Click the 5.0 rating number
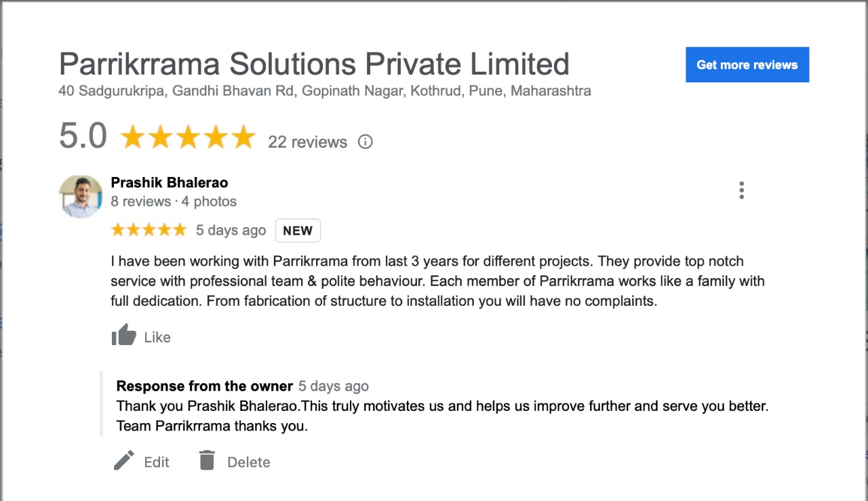Image resolution: width=868 pixels, height=501 pixels. [83, 136]
